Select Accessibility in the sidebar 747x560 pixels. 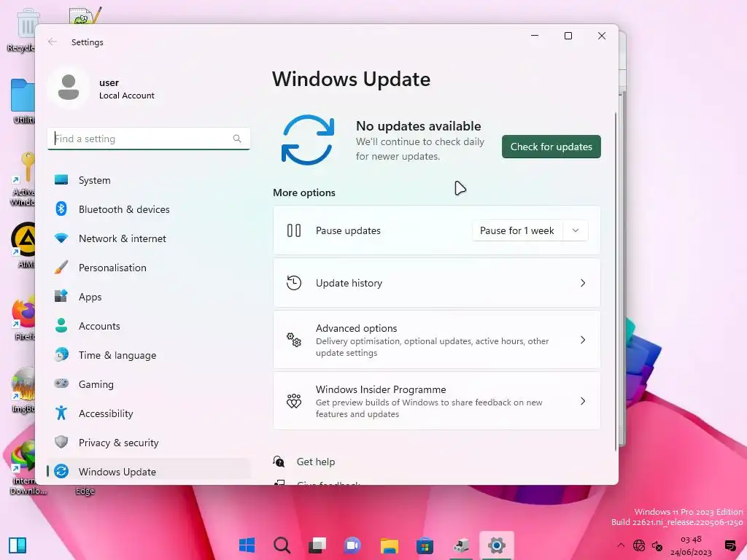pyautogui.click(x=149, y=413)
